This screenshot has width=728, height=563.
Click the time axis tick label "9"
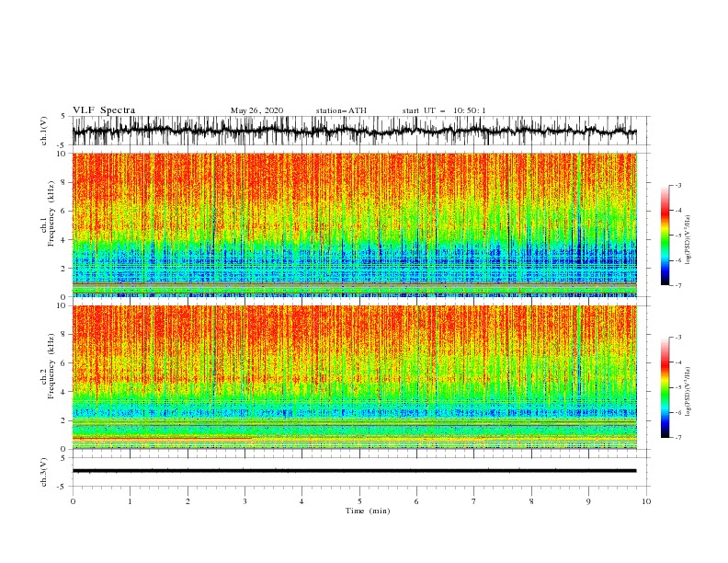click(588, 501)
